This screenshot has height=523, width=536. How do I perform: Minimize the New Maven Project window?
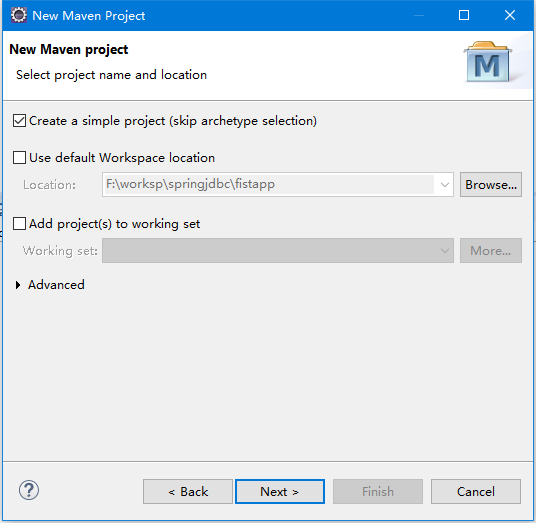pos(419,15)
